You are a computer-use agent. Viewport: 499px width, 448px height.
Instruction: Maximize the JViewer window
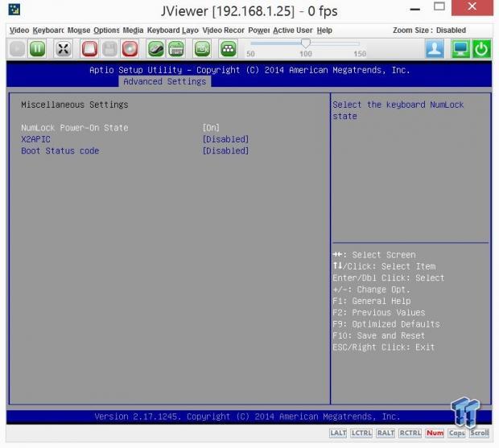(x=439, y=6)
